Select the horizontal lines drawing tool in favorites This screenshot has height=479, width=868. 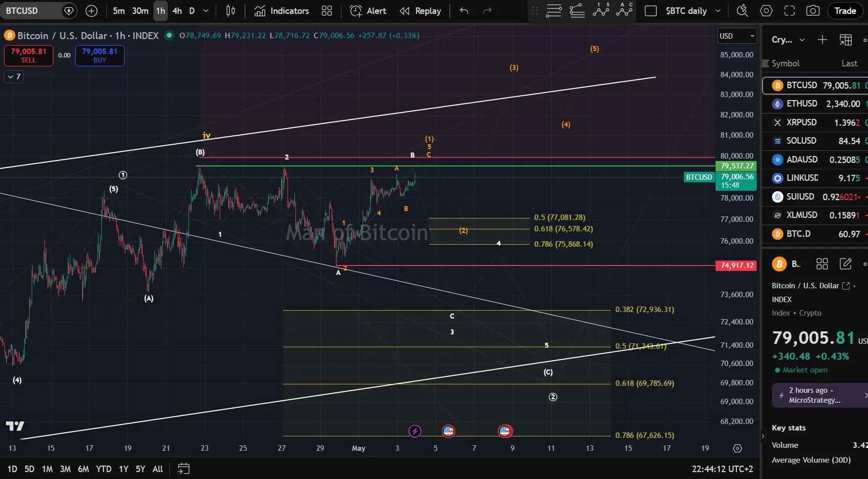pyautogui.click(x=554, y=11)
